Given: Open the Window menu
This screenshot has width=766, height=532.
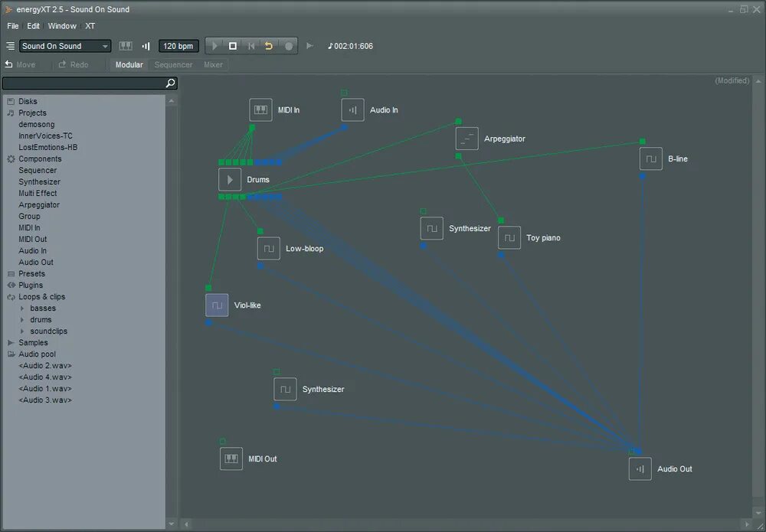Looking at the screenshot, I should pyautogui.click(x=61, y=25).
